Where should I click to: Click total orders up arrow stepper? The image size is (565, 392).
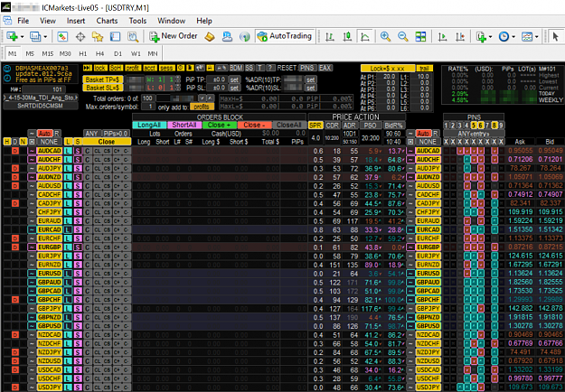tap(209, 98)
